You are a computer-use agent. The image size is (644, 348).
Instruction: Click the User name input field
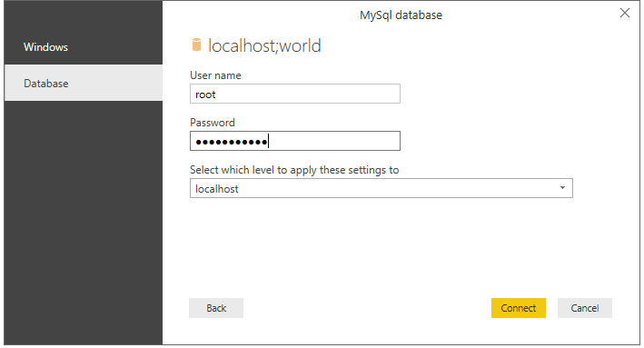[x=295, y=94]
